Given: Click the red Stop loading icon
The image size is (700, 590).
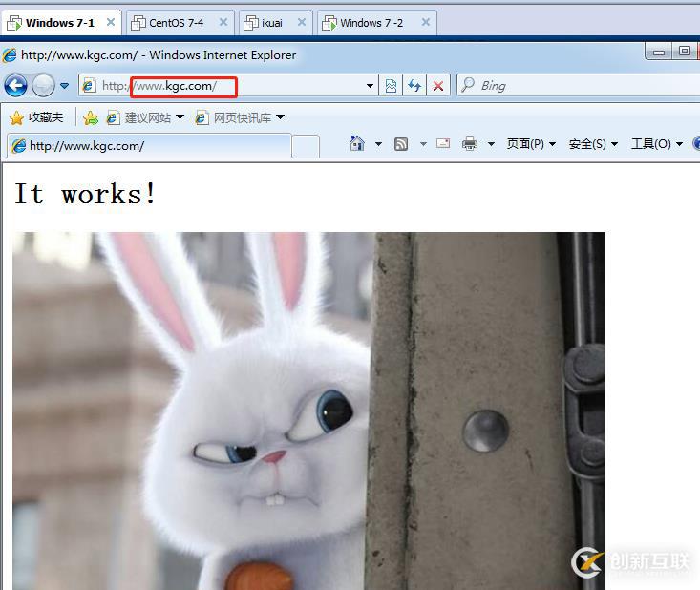Looking at the screenshot, I should pyautogui.click(x=438, y=85).
